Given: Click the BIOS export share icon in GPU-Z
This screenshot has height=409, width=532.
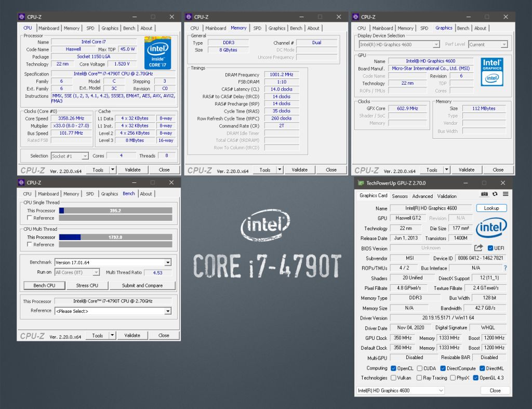Looking at the screenshot, I should pyautogui.click(x=478, y=248).
